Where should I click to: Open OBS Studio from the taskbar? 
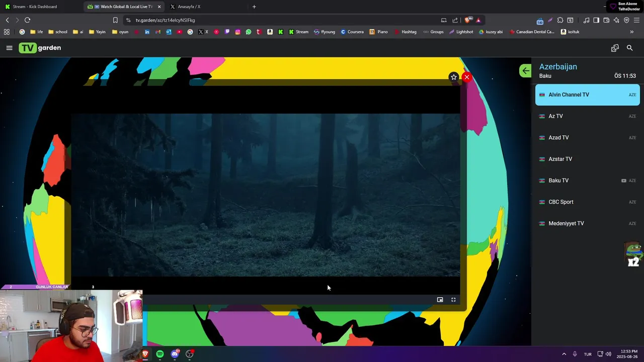coord(190,354)
